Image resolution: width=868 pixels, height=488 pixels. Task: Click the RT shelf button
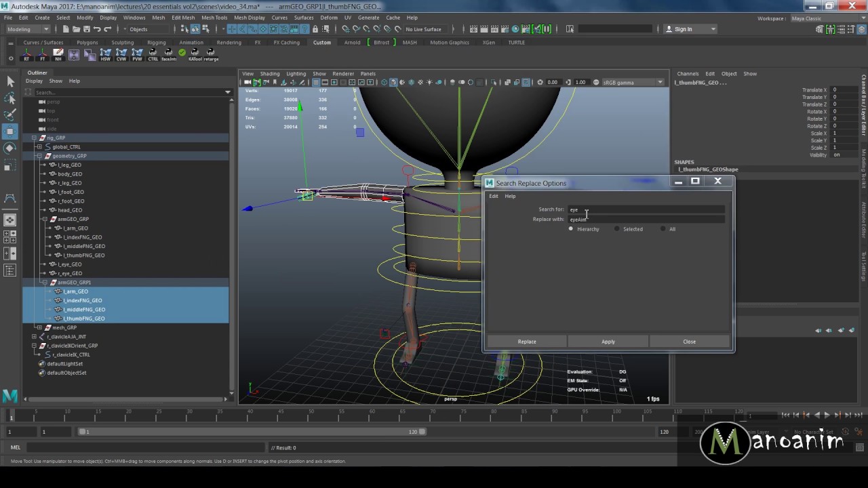click(27, 54)
